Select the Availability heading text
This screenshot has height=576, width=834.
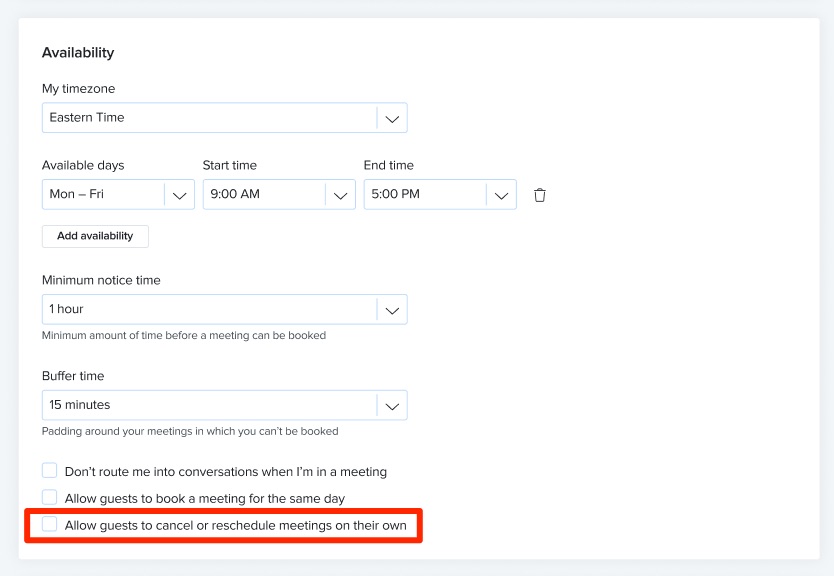coord(78,53)
